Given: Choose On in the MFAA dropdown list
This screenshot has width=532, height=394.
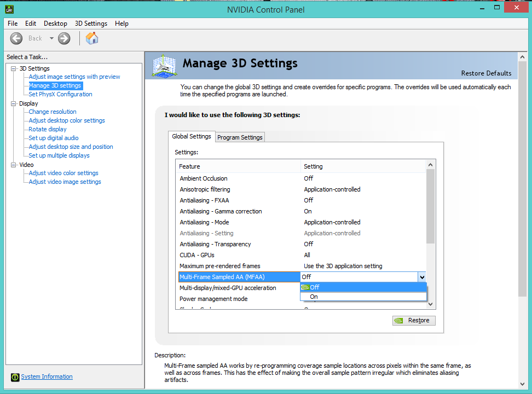Looking at the screenshot, I should 363,297.
